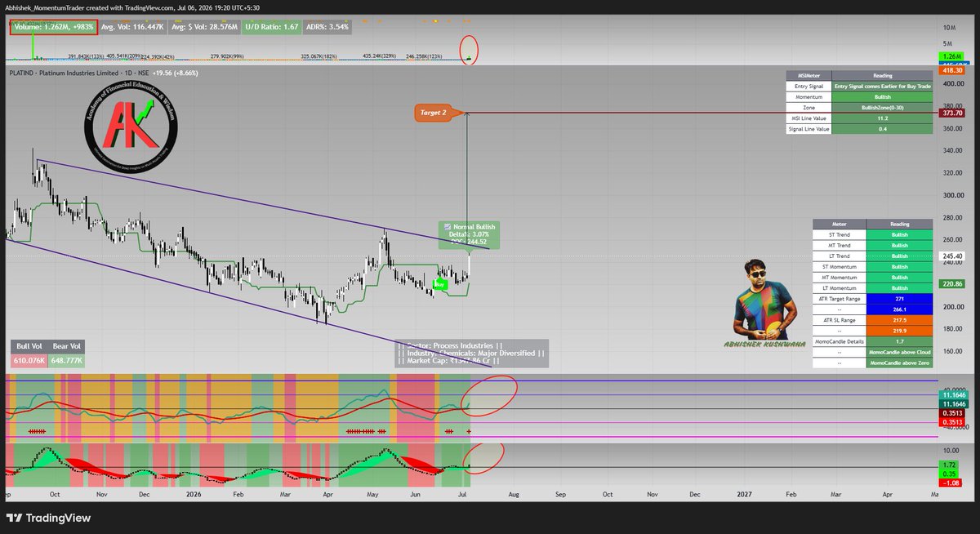Click the 0.4 signal line value cell
980x534 pixels.
(882, 129)
